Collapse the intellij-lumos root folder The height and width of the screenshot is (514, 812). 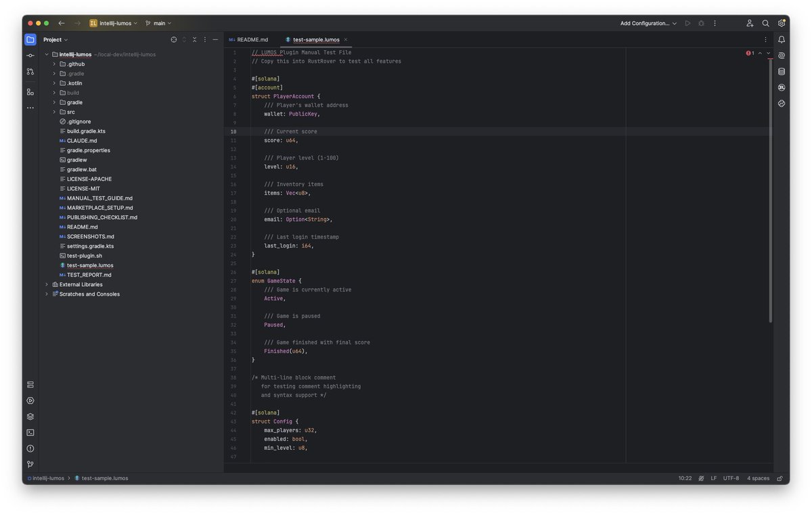(47, 55)
